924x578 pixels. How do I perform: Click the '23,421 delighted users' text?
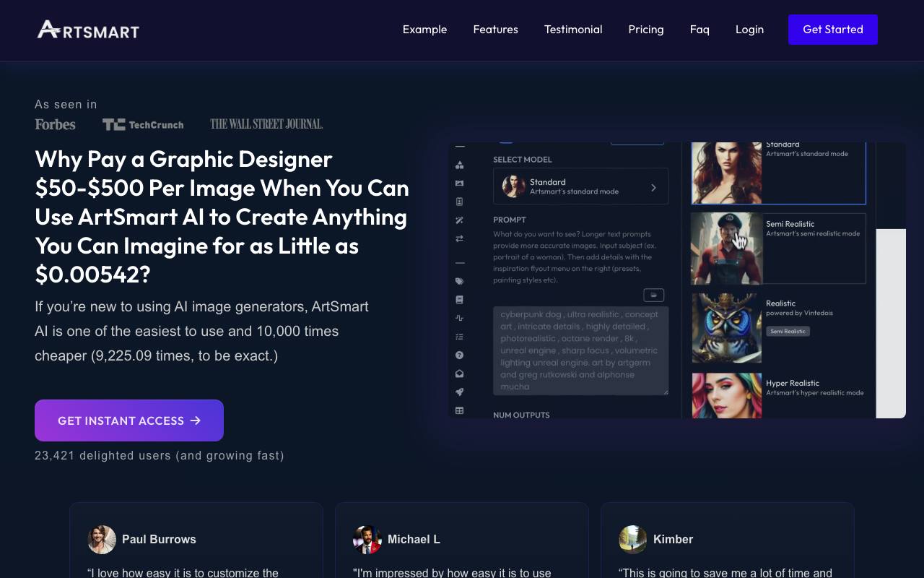point(160,456)
